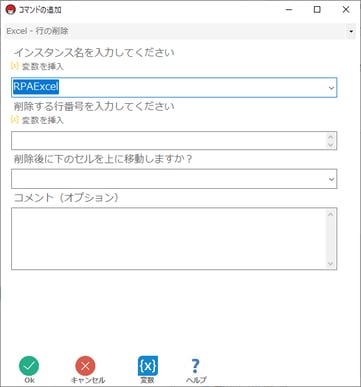Click 変数を挿入 link under row number label

pos(43,120)
